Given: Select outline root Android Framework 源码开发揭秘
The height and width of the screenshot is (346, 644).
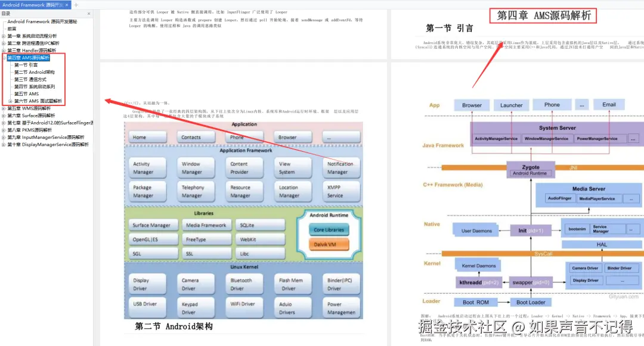Looking at the screenshot, I should click(42, 21).
